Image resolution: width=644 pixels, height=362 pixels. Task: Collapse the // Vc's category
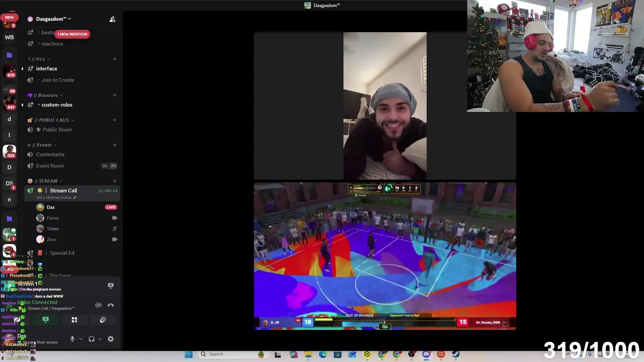pos(41,59)
